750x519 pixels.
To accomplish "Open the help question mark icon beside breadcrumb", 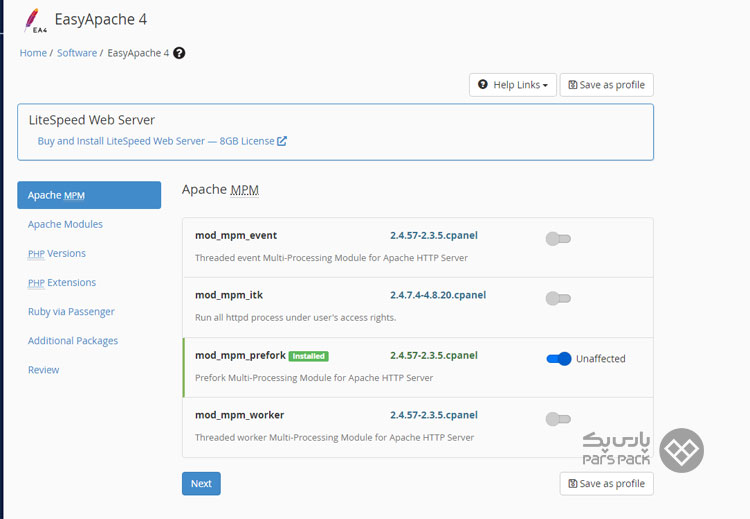I will (x=179, y=53).
